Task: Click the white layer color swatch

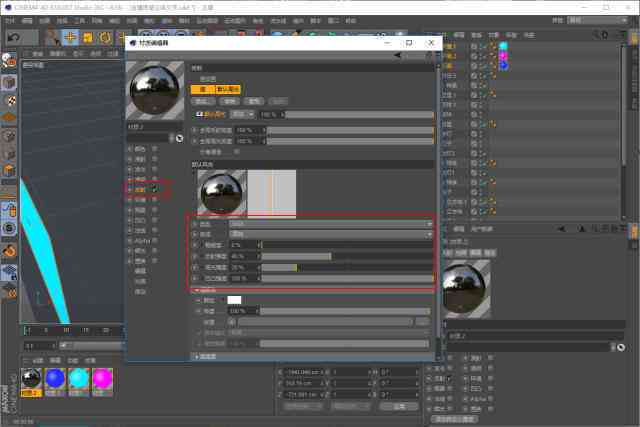Action: [234, 300]
